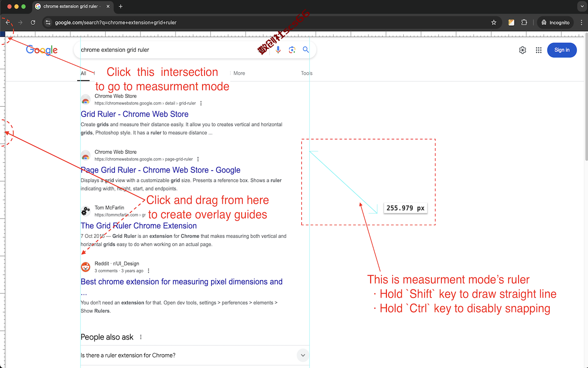Open a new tab with the plus button
Screen dimensions: 588x368
coord(121,6)
